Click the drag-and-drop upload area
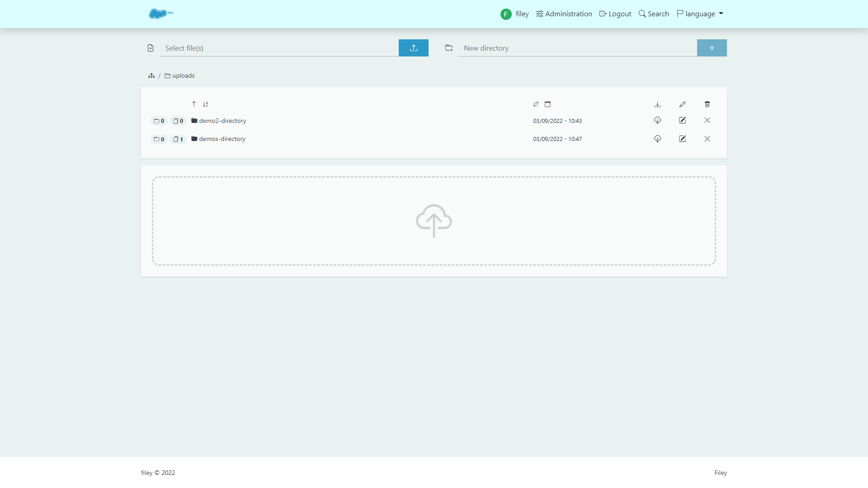Screen dimensions: 868x488 coord(434,221)
